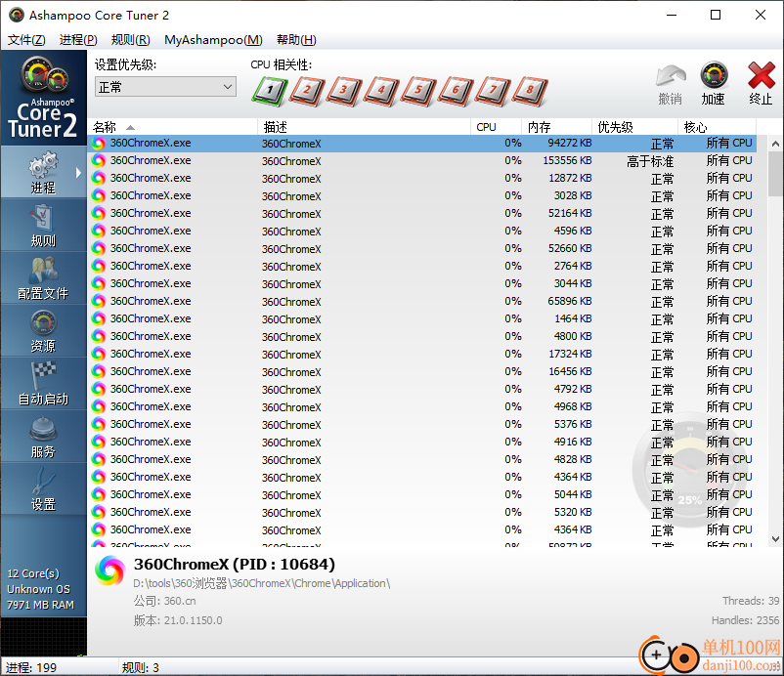Select the process using 16456 KB
This screenshot has height=676, width=784.
pos(422,372)
